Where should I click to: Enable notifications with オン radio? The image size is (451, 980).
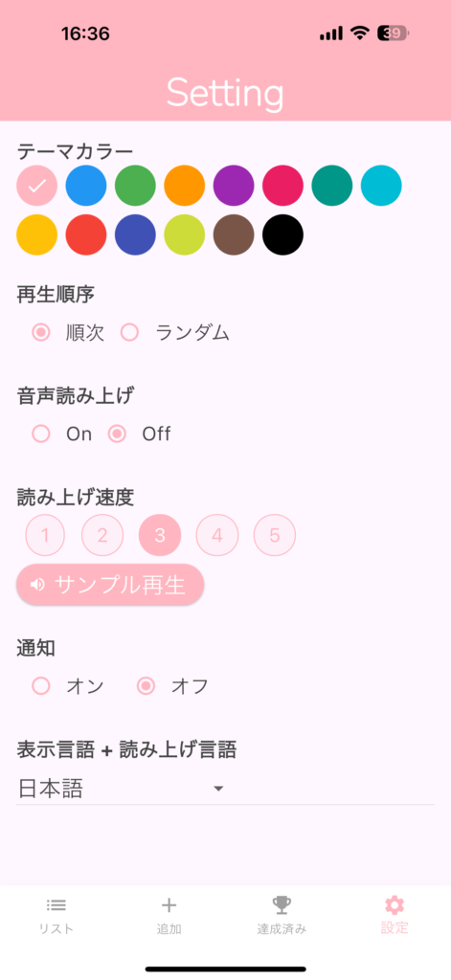(x=41, y=686)
